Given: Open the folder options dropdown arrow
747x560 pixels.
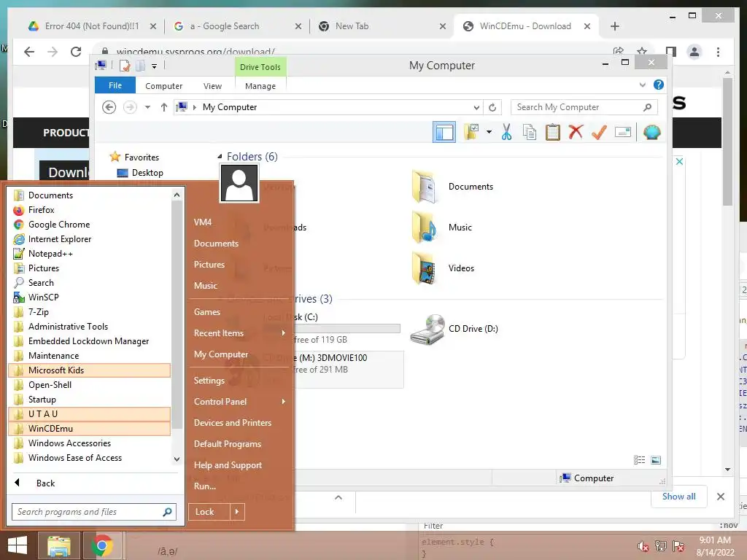Looking at the screenshot, I should pyautogui.click(x=489, y=132).
